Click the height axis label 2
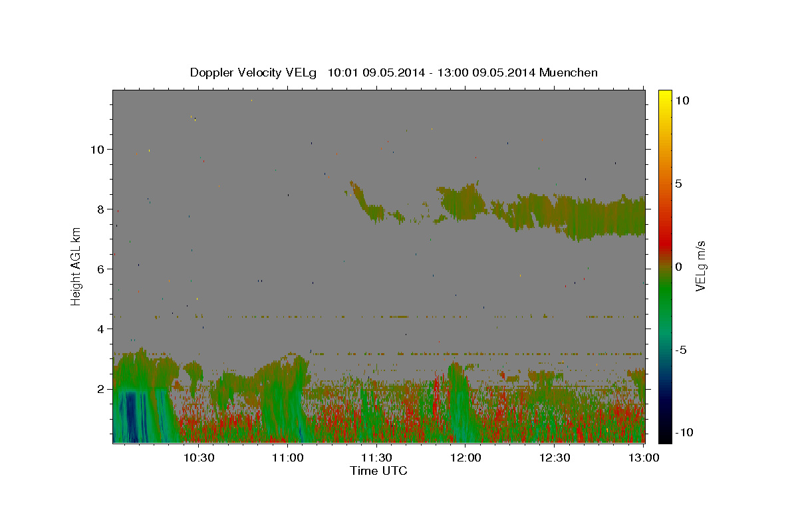 pos(101,389)
